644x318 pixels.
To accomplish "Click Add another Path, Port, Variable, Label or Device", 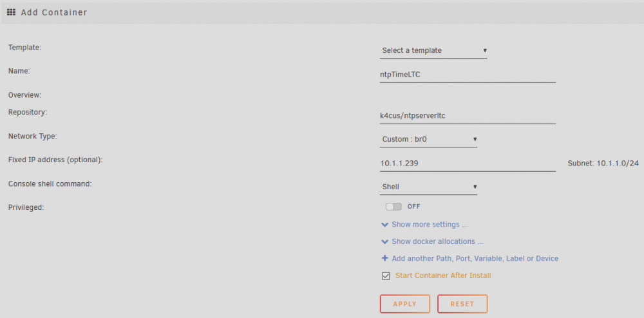I will (x=475, y=259).
